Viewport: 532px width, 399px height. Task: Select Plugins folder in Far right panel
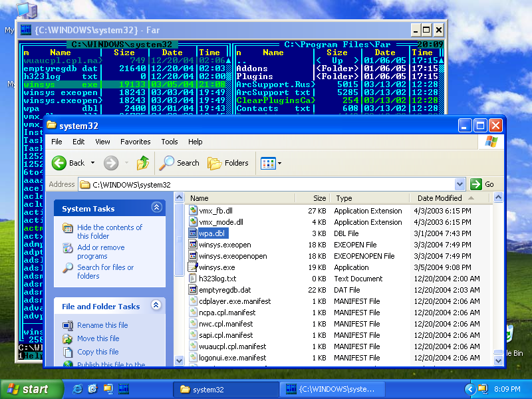coord(338,76)
